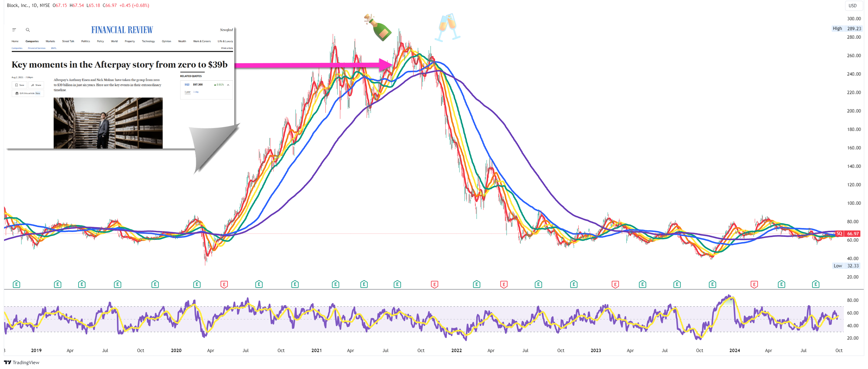This screenshot has width=868, height=369.
Task: Click the Share arrow button in the article
Action: (x=36, y=85)
